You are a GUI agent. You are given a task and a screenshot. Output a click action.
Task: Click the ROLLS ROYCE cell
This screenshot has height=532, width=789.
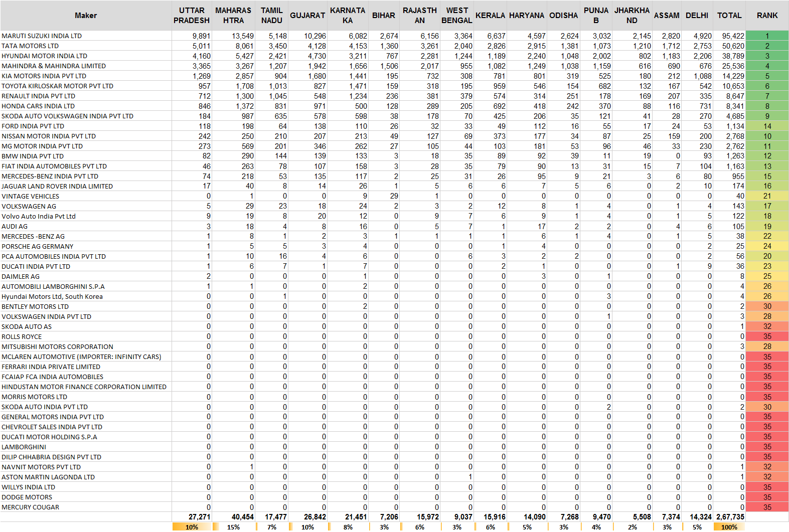86,336
